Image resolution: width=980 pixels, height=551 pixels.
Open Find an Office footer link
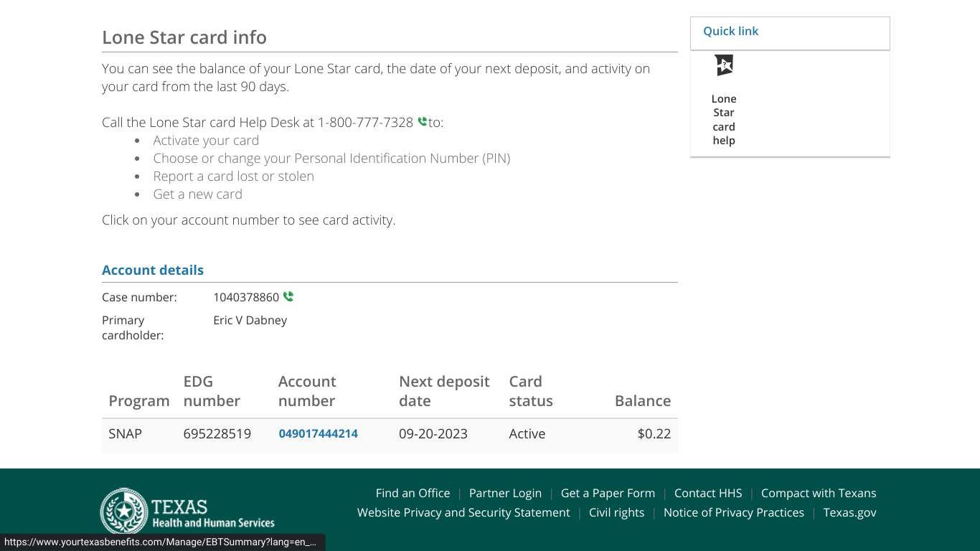tap(413, 493)
